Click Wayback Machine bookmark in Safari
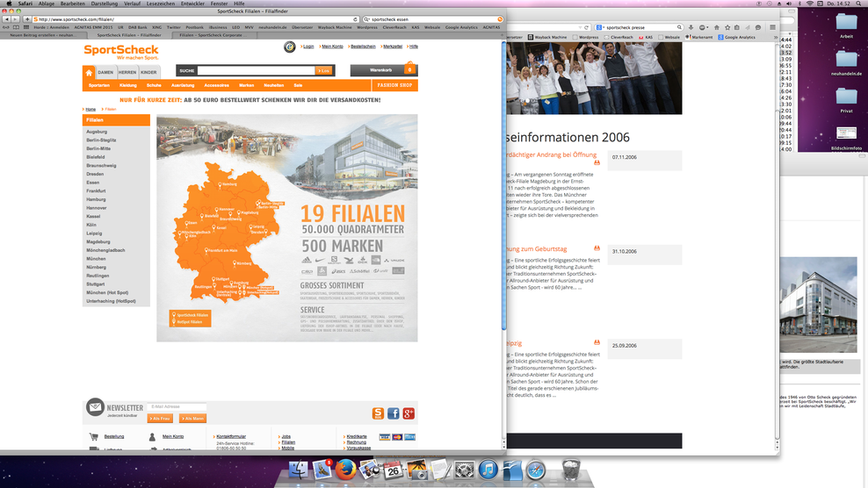 [335, 27]
